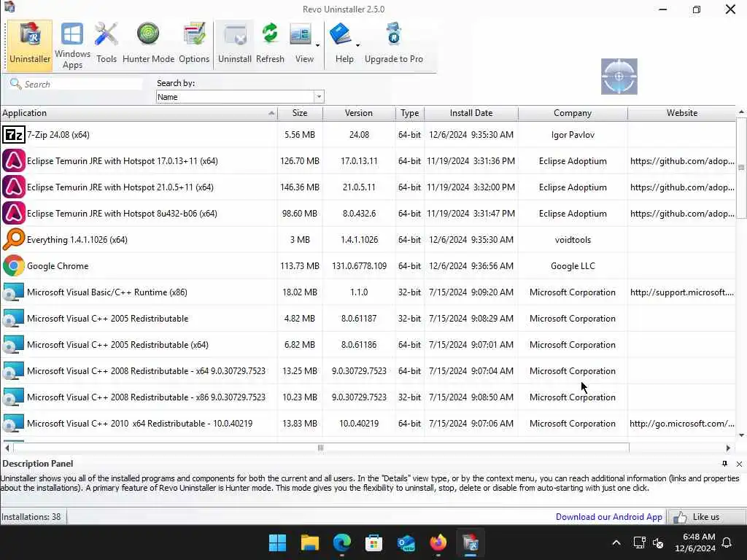Open Outlook from taskbar

click(x=406, y=542)
